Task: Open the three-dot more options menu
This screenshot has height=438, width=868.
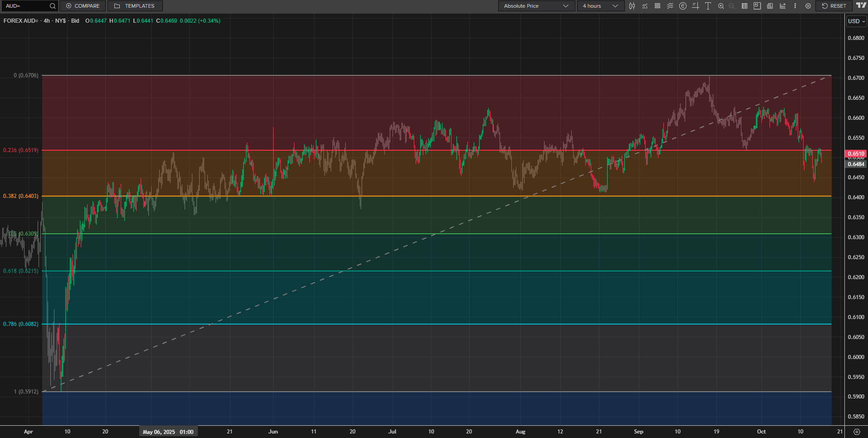Action: click(x=795, y=6)
